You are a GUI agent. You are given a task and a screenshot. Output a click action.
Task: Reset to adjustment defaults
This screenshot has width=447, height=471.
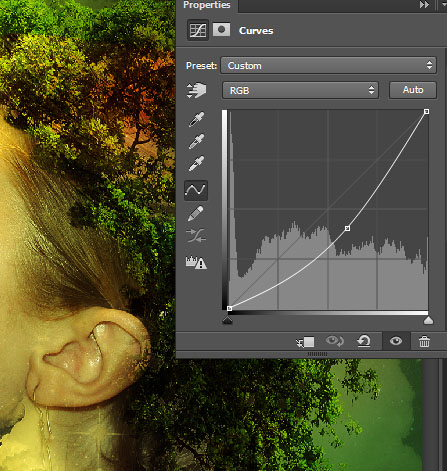(x=364, y=341)
